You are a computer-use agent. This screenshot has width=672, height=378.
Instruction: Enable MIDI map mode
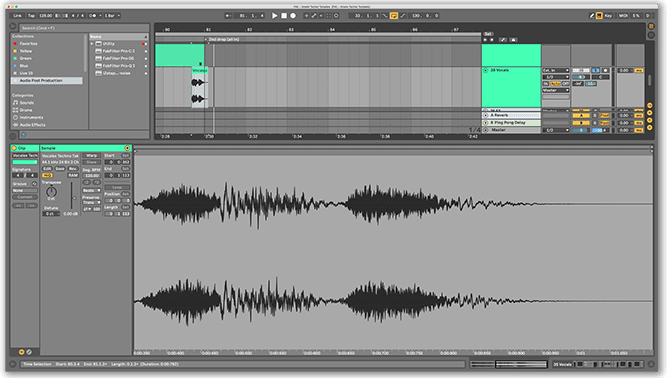pyautogui.click(x=623, y=15)
